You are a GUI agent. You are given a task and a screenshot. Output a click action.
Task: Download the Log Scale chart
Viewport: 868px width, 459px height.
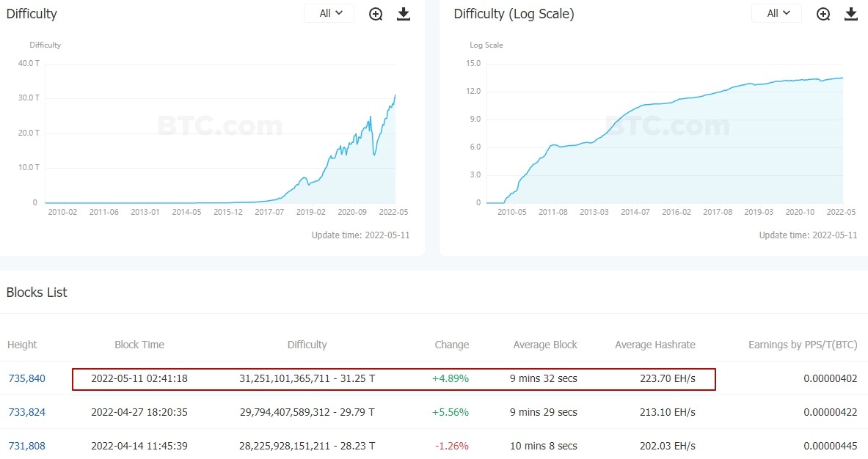point(851,14)
